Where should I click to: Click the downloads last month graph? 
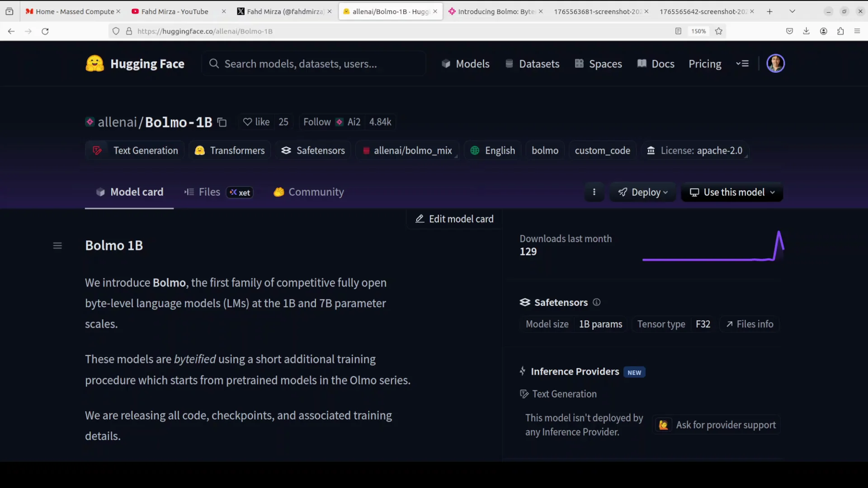pyautogui.click(x=713, y=247)
